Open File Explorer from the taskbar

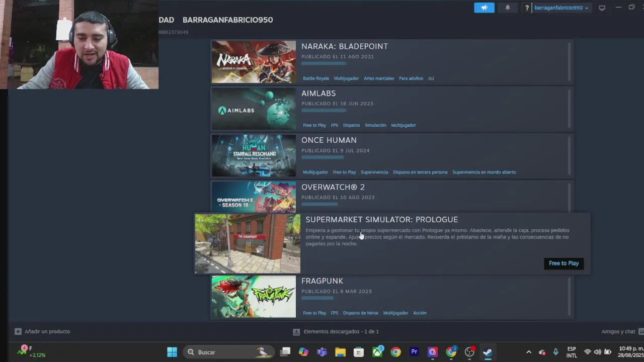(341, 352)
